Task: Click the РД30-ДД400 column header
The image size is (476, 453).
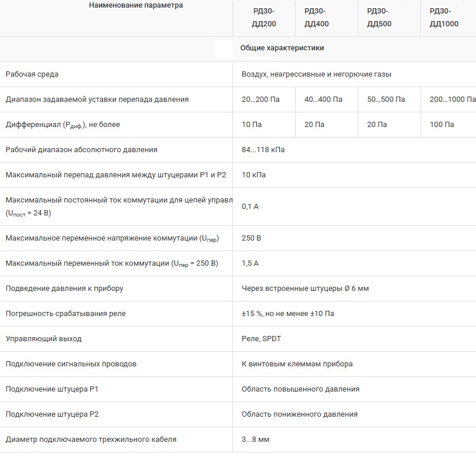Action: click(x=317, y=18)
